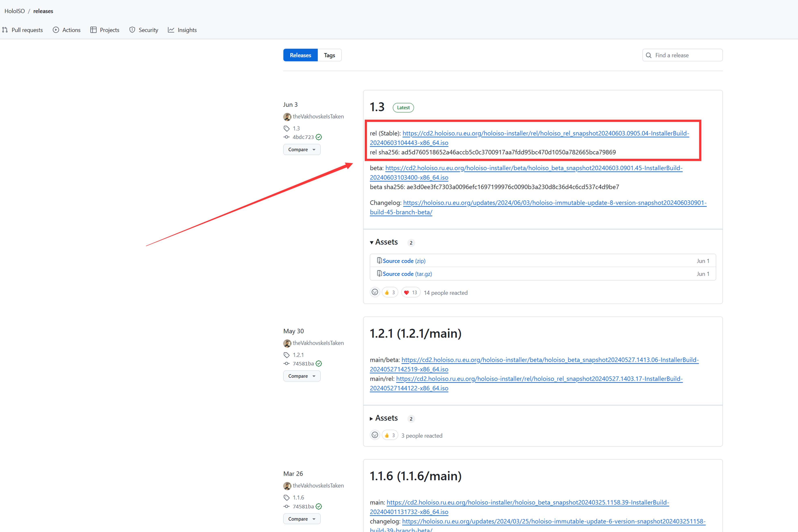Toggle the thumbs up reaction on release 1.3

click(389, 293)
